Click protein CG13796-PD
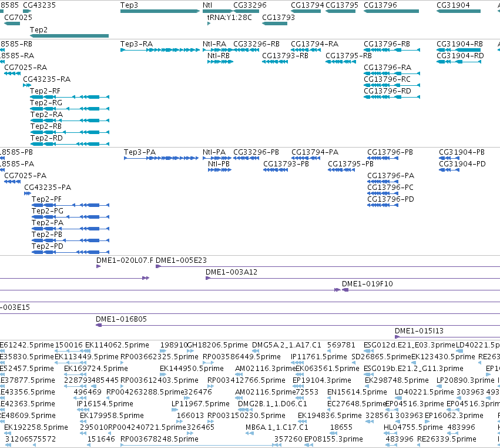The width and height of the screenshot is (500, 448). [382, 205]
